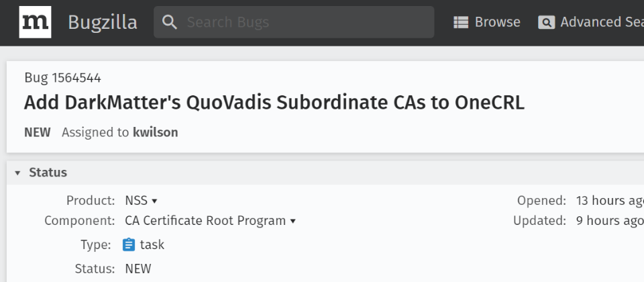Expand the CA Certificate Root Program dropdown
The width and height of the screenshot is (644, 282).
click(x=210, y=221)
